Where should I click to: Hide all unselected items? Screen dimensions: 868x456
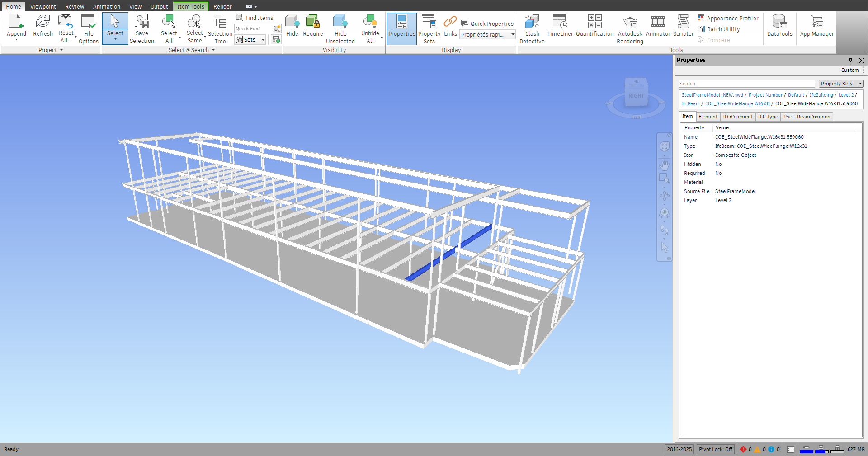coord(340,29)
